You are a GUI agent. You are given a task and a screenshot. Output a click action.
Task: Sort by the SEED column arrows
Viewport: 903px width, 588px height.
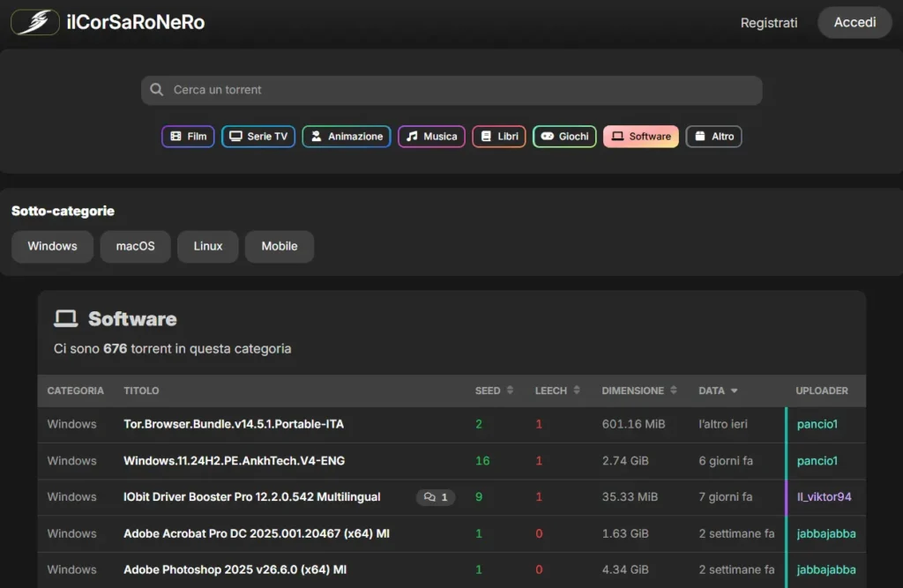click(510, 391)
